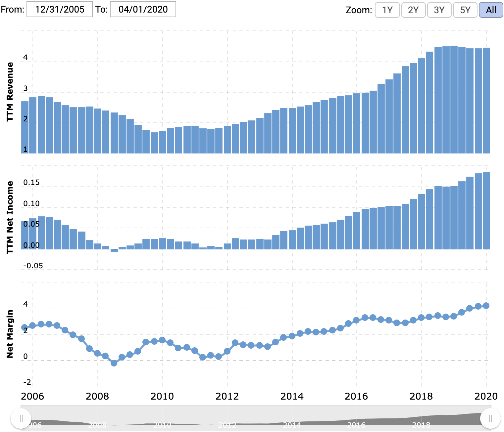Click the -0.05 Net Income axis value
This screenshot has width=504, height=432.
point(33,266)
